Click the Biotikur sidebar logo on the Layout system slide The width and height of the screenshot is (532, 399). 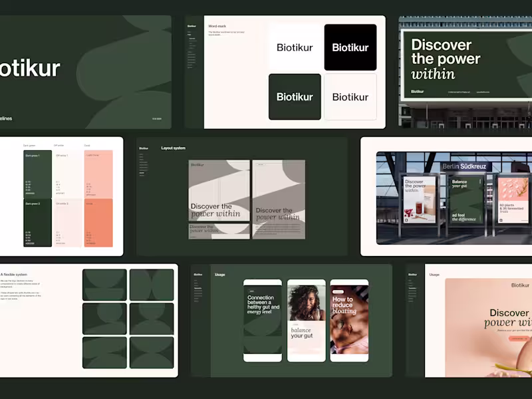coord(144,148)
